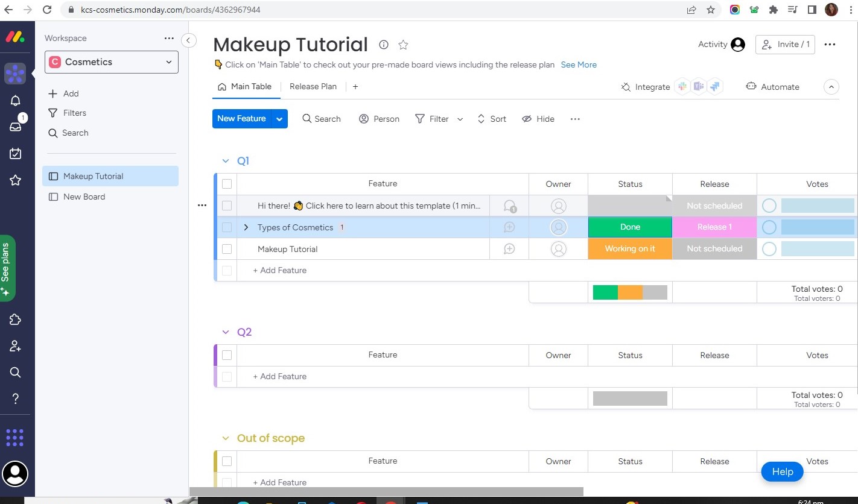The height and width of the screenshot is (504, 858).
Task: Open Favorites star in the left rail
Action: click(x=15, y=180)
